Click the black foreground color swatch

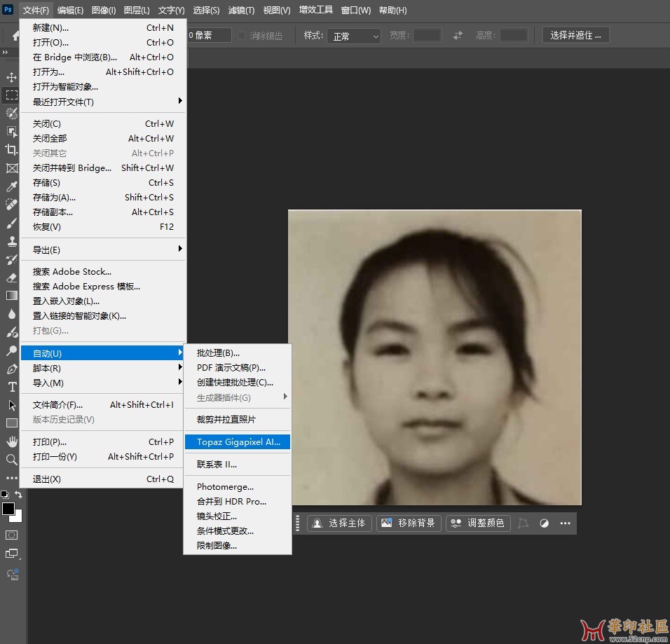pos(8,509)
